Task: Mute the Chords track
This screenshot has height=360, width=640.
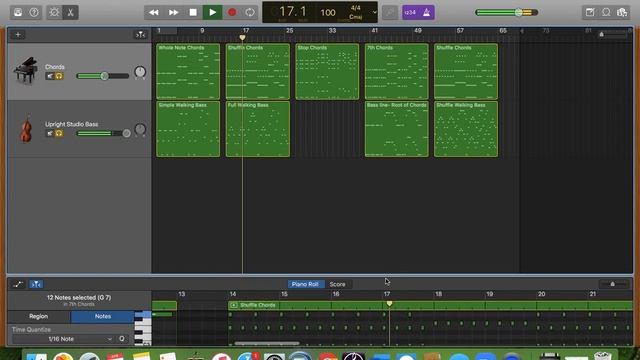Action: click(50, 76)
